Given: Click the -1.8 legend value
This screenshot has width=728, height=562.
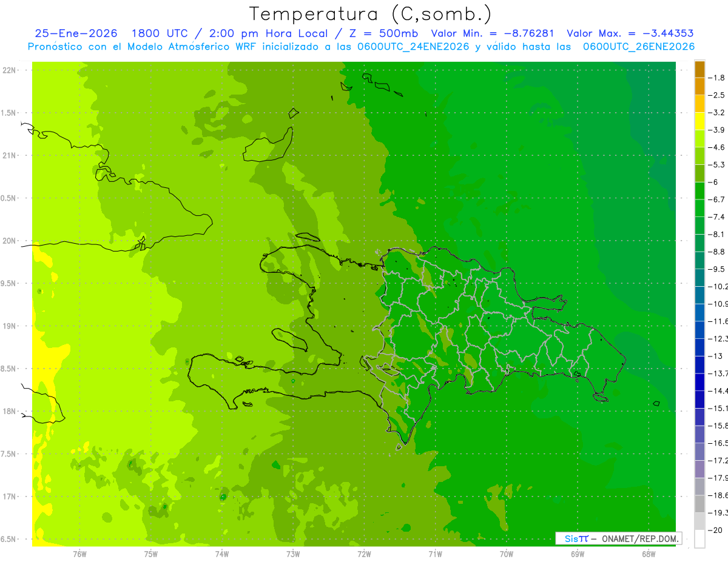Looking at the screenshot, I should click(716, 78).
